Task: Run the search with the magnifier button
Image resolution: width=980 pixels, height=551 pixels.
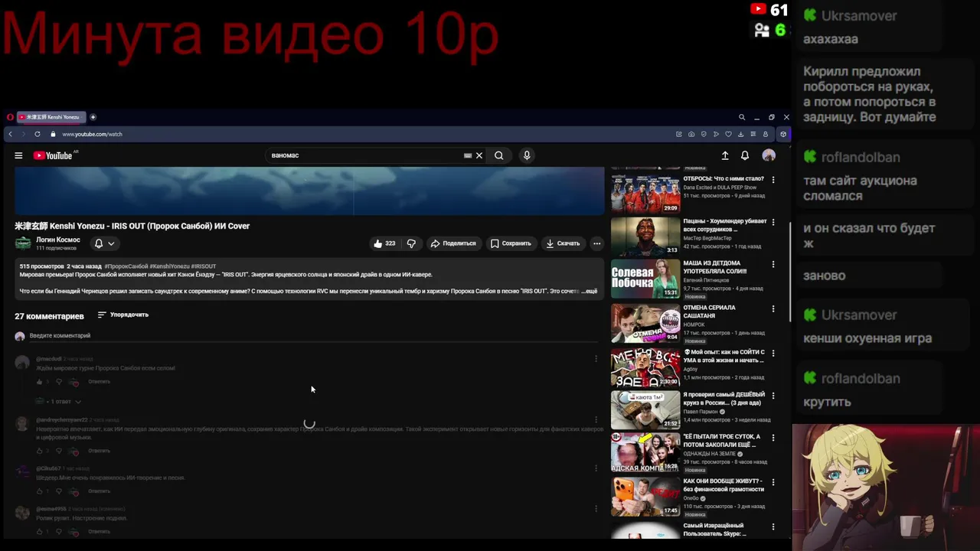Action: click(498, 155)
